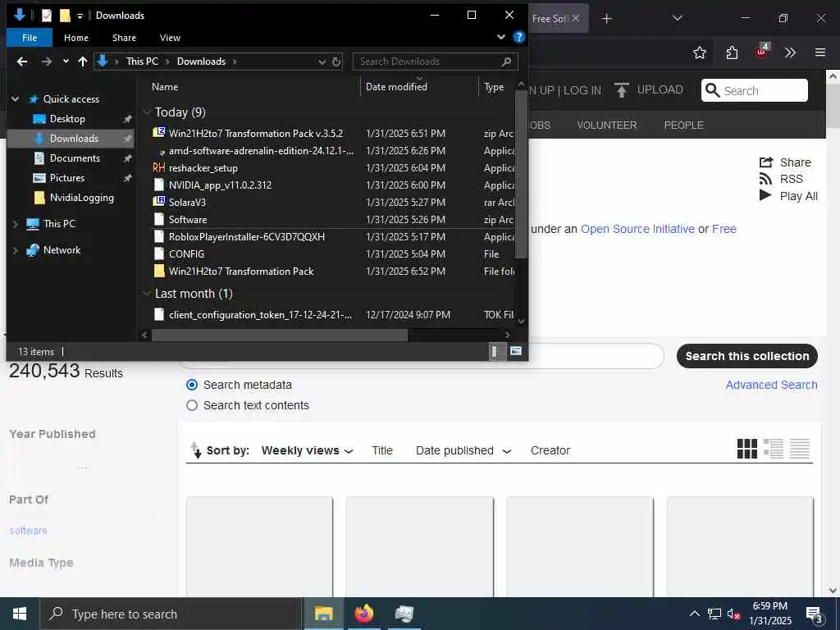Click the Properties quick access toolbar icon
This screenshot has height=630, width=840.
[47, 16]
